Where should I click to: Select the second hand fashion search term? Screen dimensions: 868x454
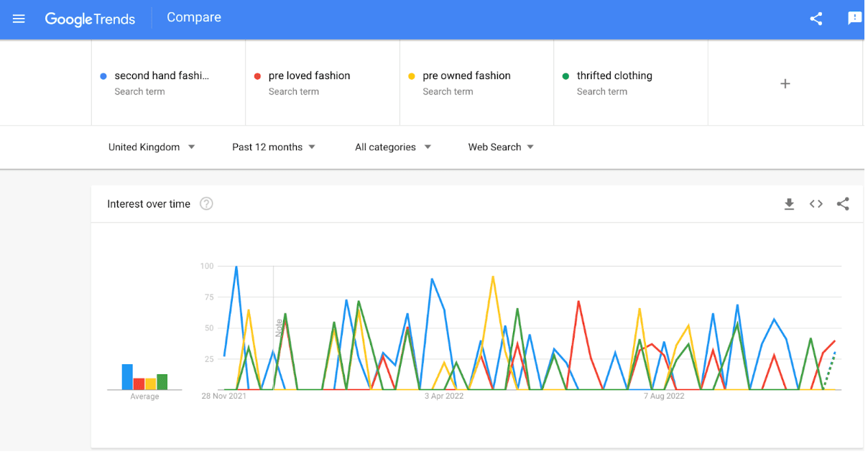[x=162, y=76]
